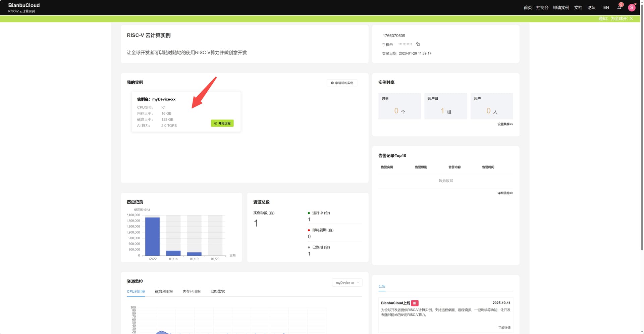Open the alarm 详细信息>> link

pyautogui.click(x=505, y=193)
